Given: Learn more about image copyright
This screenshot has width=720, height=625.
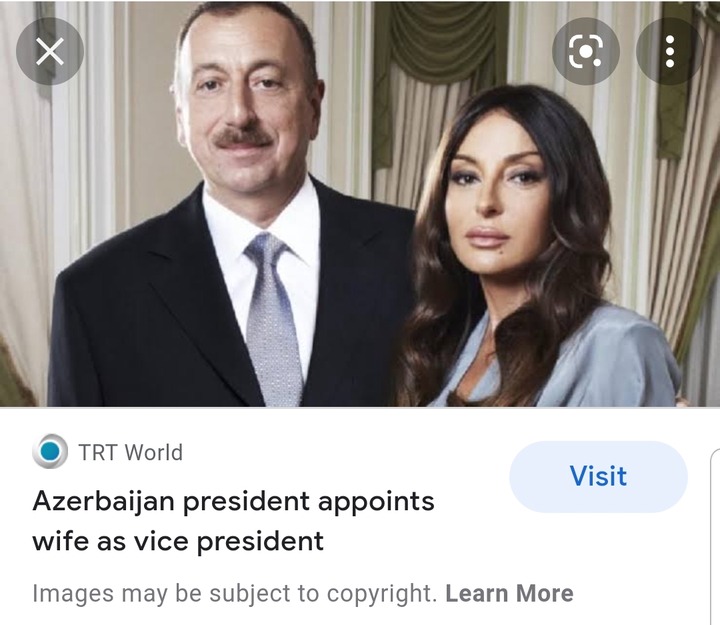Looking at the screenshot, I should (509, 593).
